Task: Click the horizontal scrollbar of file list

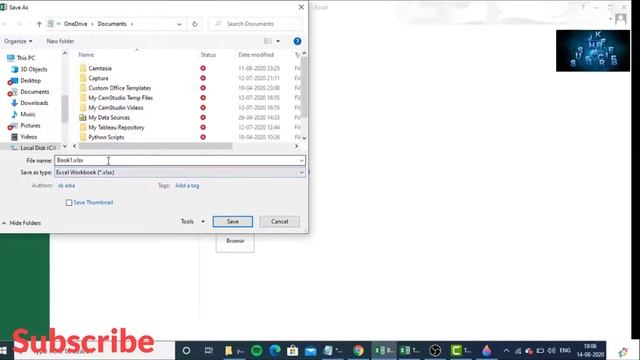Action: coord(156,146)
